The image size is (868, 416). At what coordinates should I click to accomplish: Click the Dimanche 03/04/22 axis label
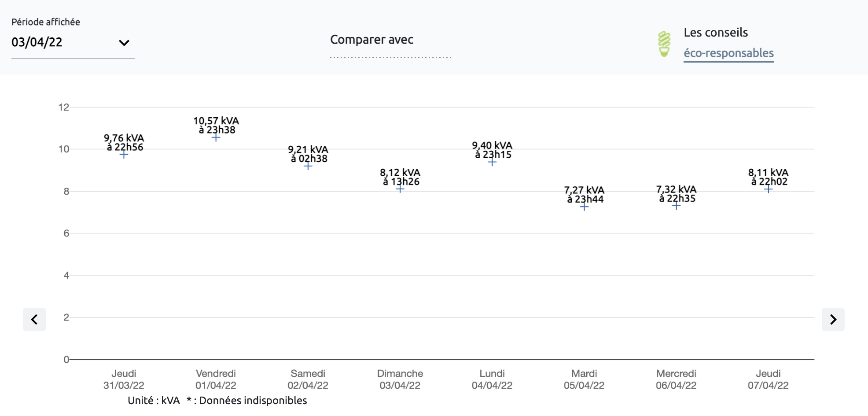[400, 379]
